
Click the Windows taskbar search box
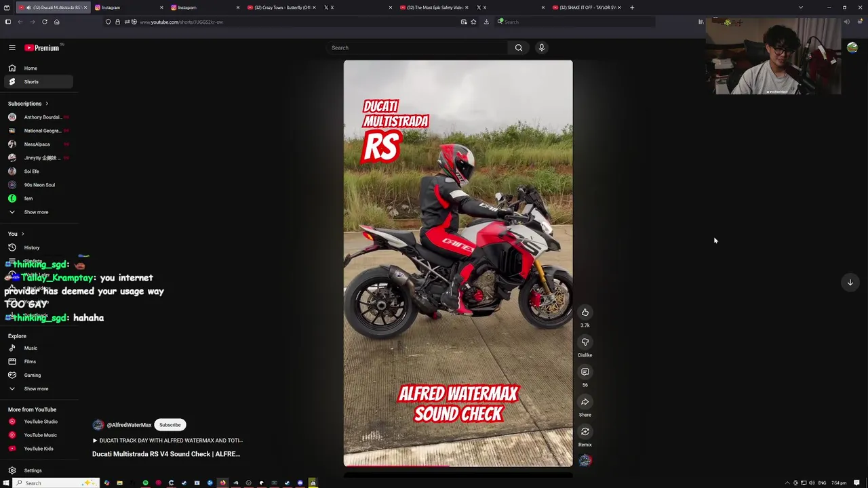[x=56, y=483]
